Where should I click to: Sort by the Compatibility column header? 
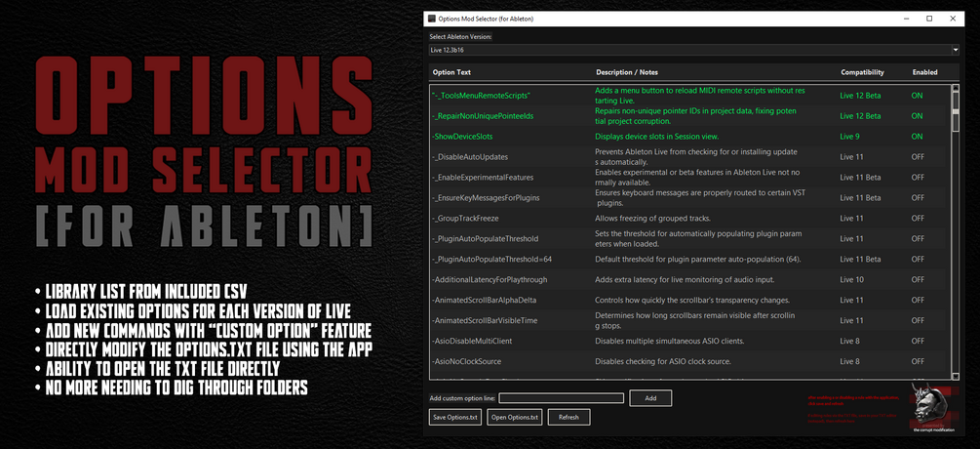point(863,72)
